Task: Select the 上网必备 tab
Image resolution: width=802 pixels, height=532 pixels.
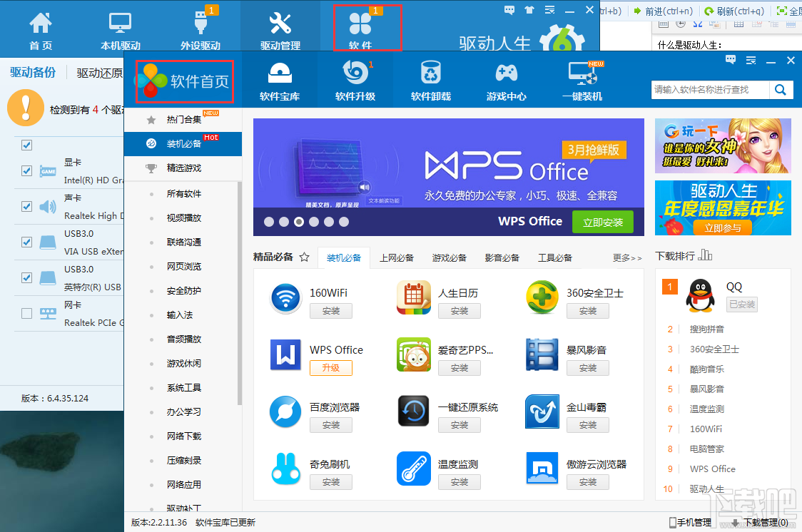Action: (397, 258)
